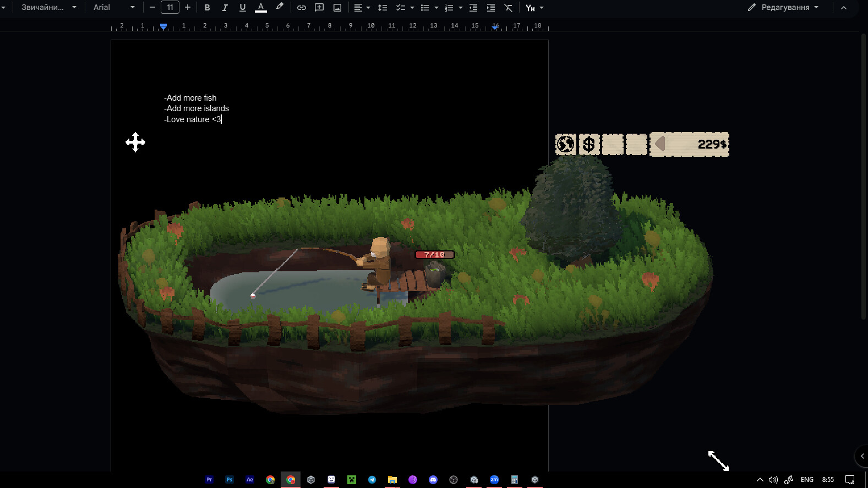Screen dimensions: 868x488
Task: Select the font size field showing 11
Action: click(x=170, y=7)
